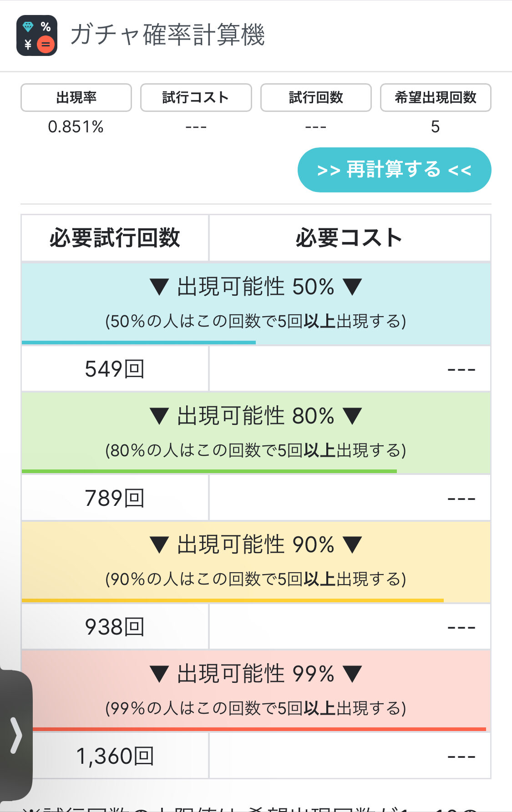Expand the 出現可能性 80% section header

tap(256, 416)
